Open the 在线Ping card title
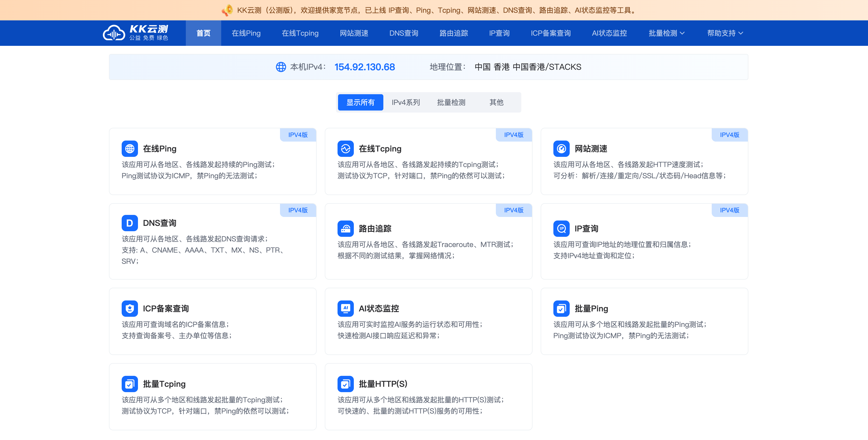Viewport: 868px width, 440px height. [x=160, y=149]
